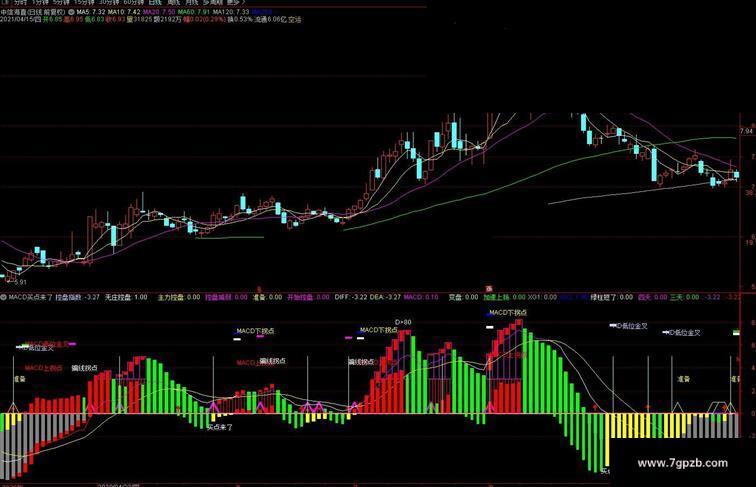756x487 pixels.
Task: Click the round icon before MACD买点来了
Action: 4,297
